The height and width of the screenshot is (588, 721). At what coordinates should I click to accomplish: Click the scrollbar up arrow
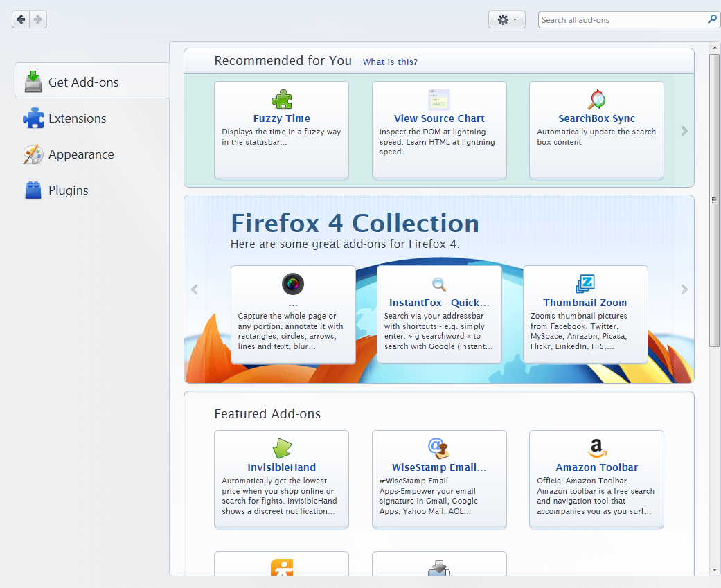[x=715, y=47]
